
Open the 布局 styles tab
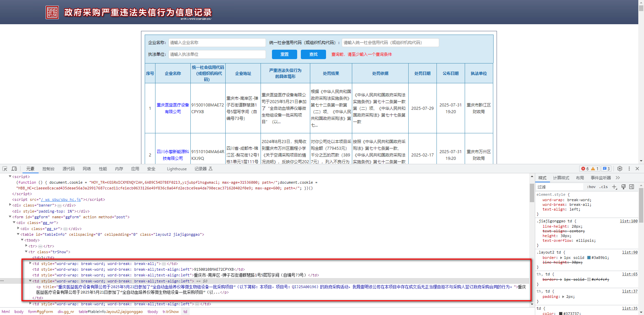(x=580, y=178)
